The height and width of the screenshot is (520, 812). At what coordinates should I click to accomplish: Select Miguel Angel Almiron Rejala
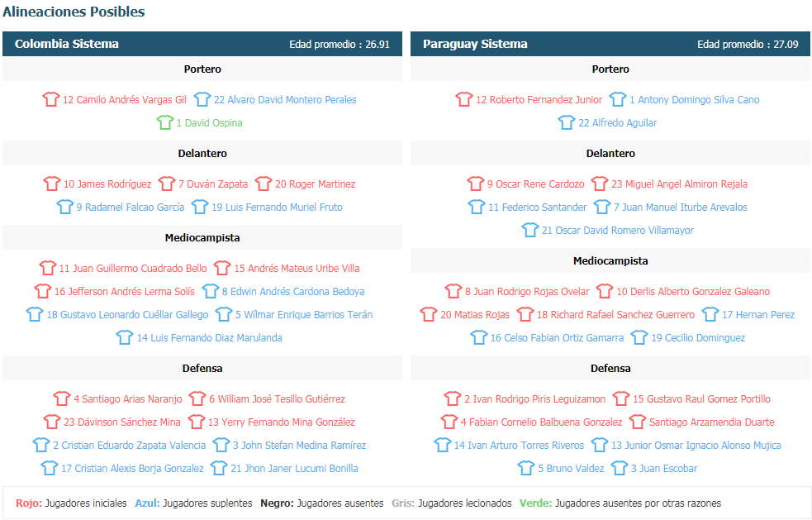click(680, 184)
